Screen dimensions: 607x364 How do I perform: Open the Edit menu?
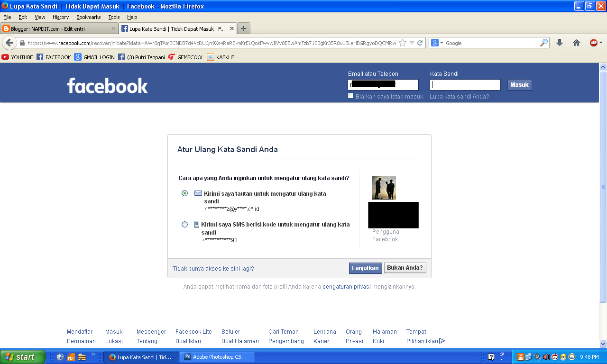tap(23, 17)
